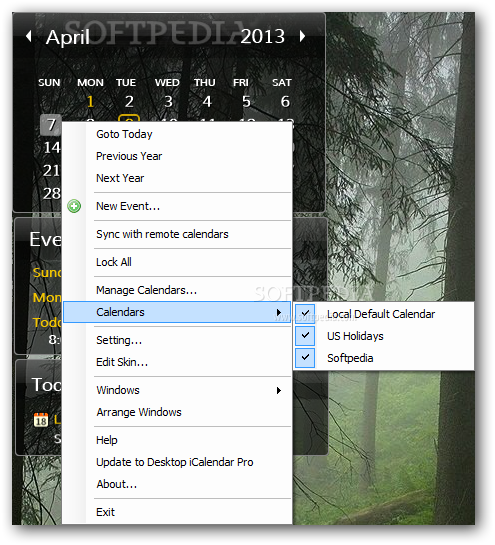This screenshot has height=545, width=495.
Task: Expand the Windows submenu arrow
Action: 278,390
